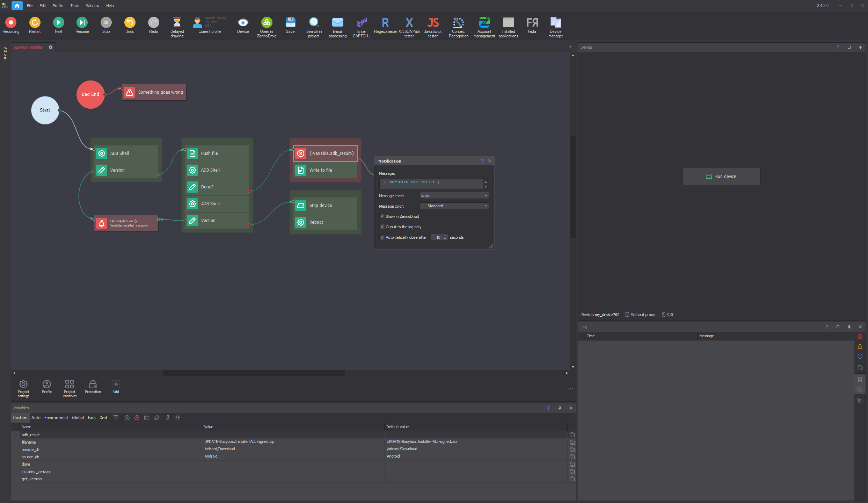Select the Bad End node
The width and height of the screenshot is (868, 503).
(90, 94)
